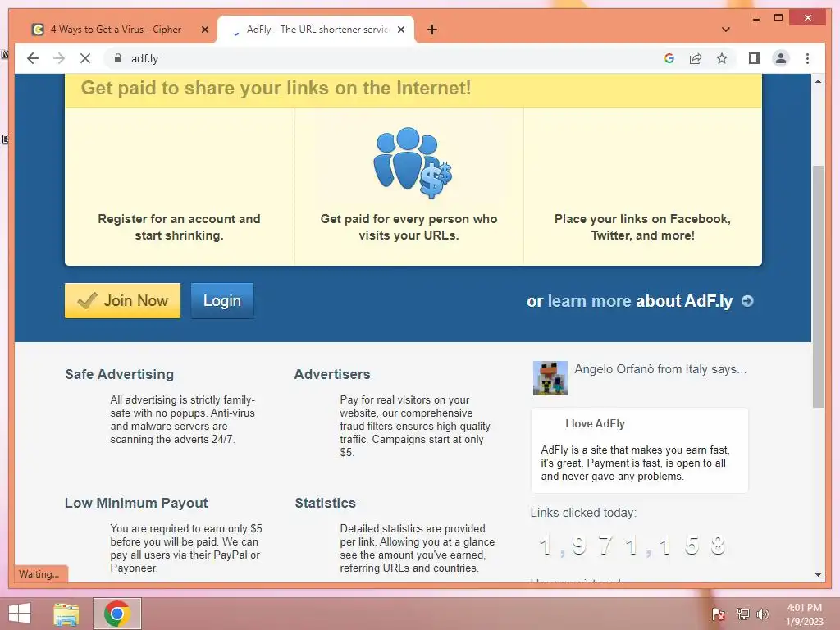Open Chrome three-dot menu
Viewport: 840px width, 630px height.
point(807,58)
